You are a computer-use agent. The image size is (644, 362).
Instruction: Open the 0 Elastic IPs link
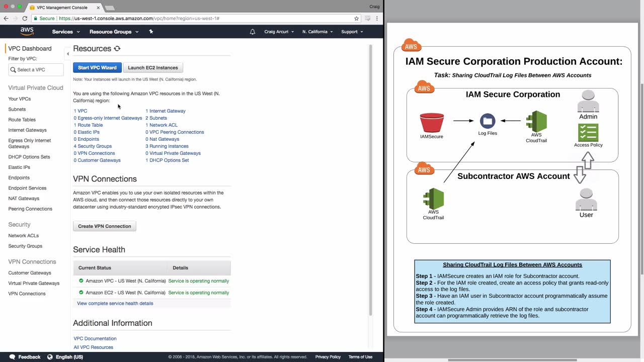tap(87, 132)
